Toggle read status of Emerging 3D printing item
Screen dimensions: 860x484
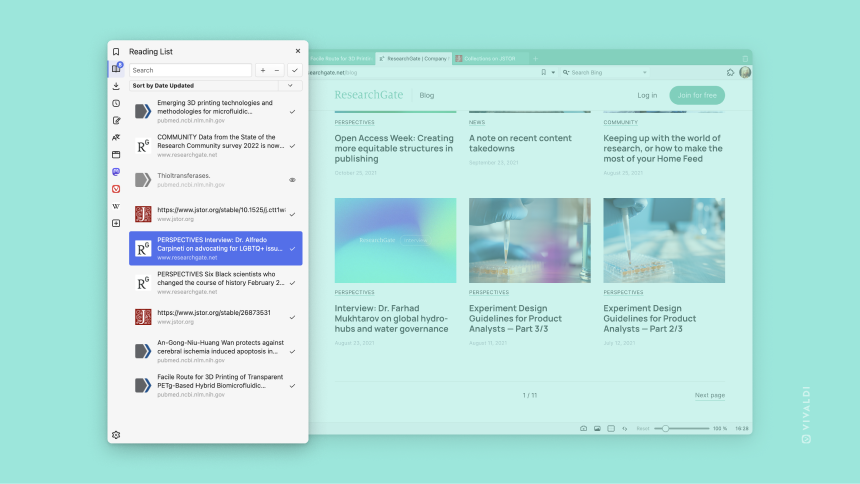[292, 111]
